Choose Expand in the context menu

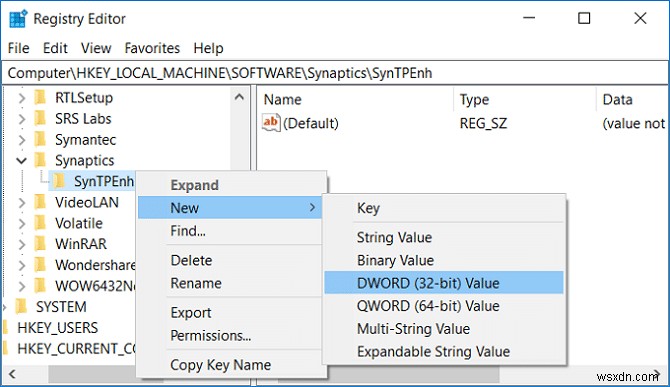coord(229,185)
